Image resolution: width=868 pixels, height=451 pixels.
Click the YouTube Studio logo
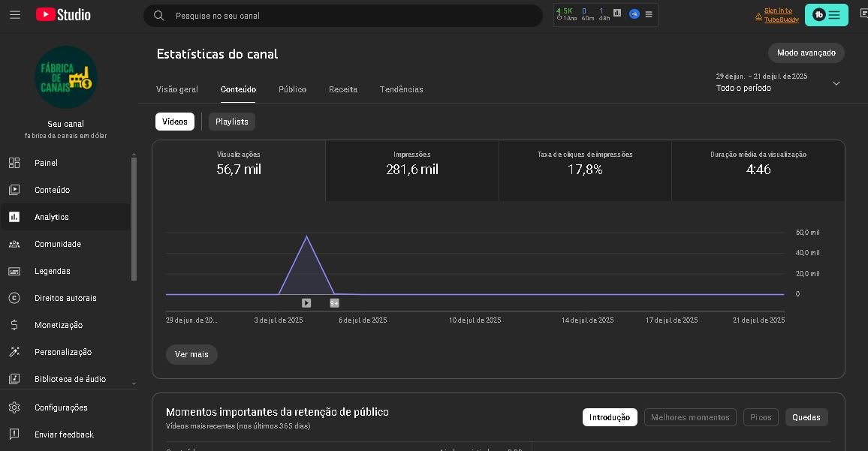tap(63, 15)
